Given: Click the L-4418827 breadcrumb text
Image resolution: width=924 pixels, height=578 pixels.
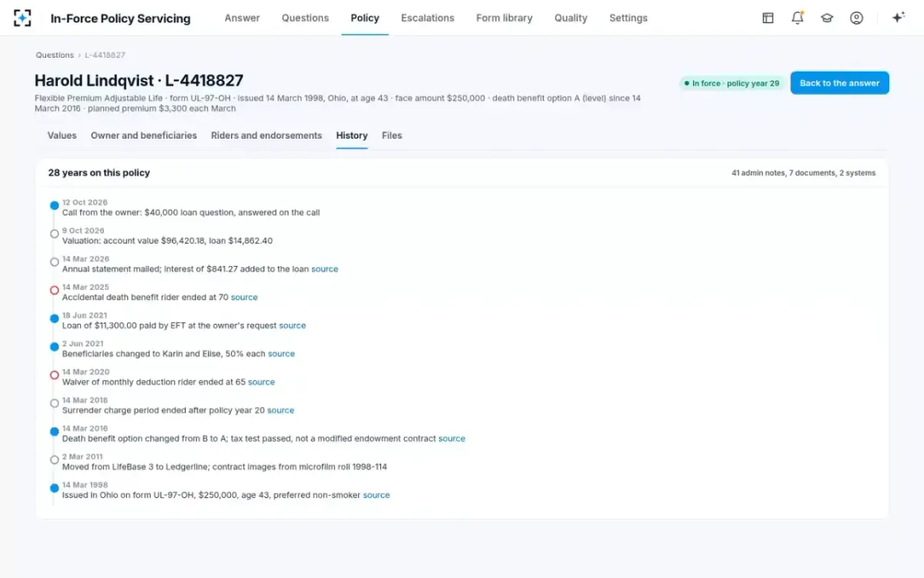Looking at the screenshot, I should [105, 55].
